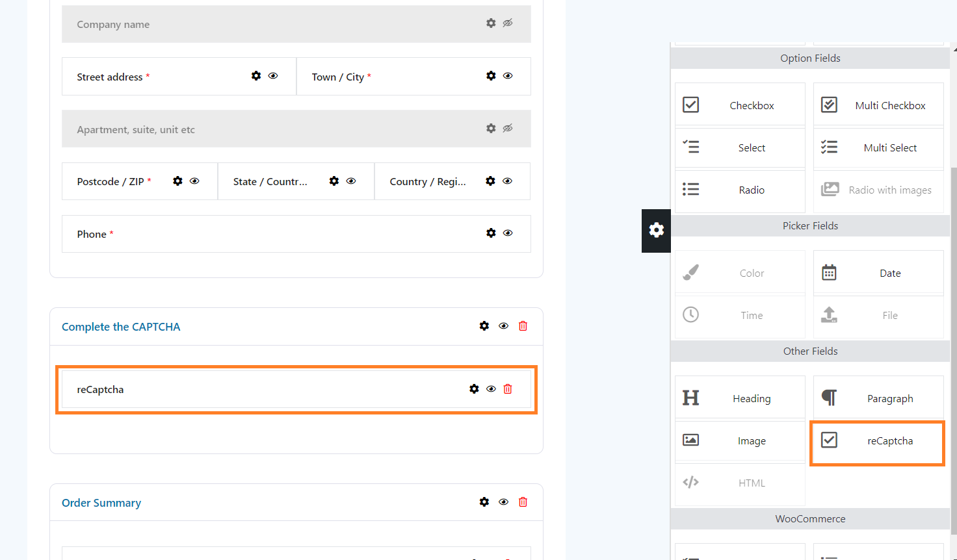This screenshot has height=560, width=957.
Task: Open settings gear for Town / City field
Action: click(491, 76)
